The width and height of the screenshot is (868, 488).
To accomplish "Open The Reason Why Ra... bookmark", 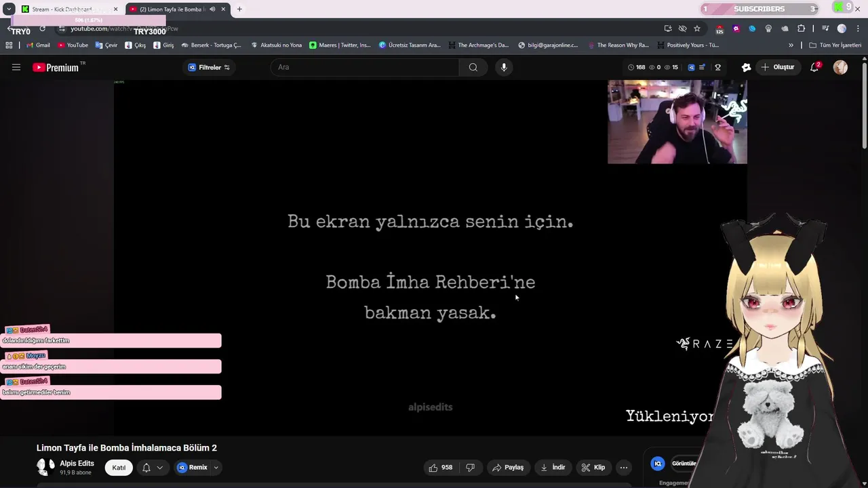I will pyautogui.click(x=618, y=45).
